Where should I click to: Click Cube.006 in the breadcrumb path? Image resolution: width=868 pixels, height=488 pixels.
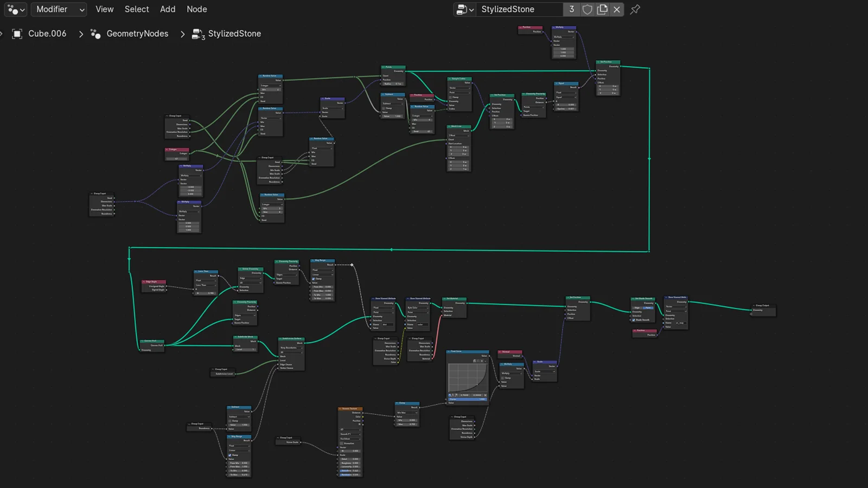pyautogui.click(x=48, y=34)
